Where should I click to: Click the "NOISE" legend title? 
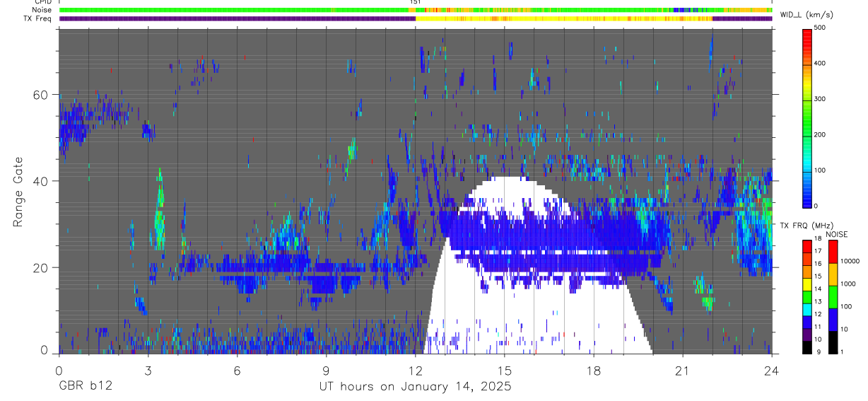coord(838,234)
